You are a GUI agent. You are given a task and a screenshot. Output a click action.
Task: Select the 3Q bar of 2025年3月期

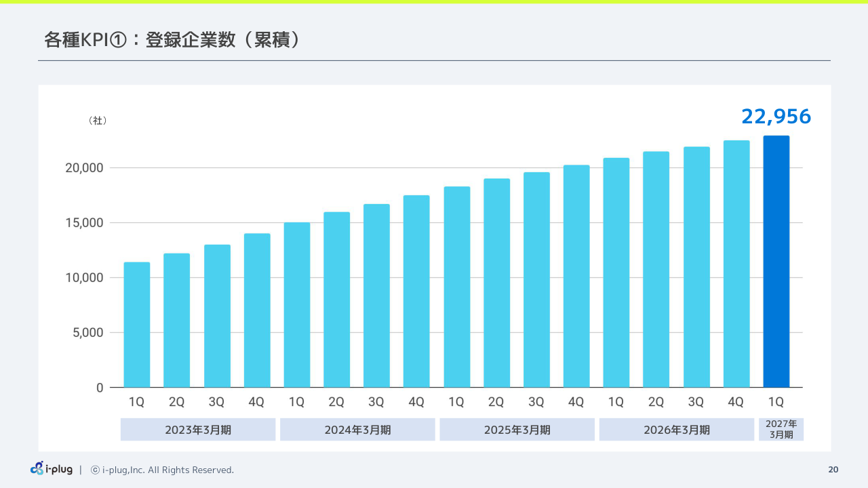coord(536,280)
